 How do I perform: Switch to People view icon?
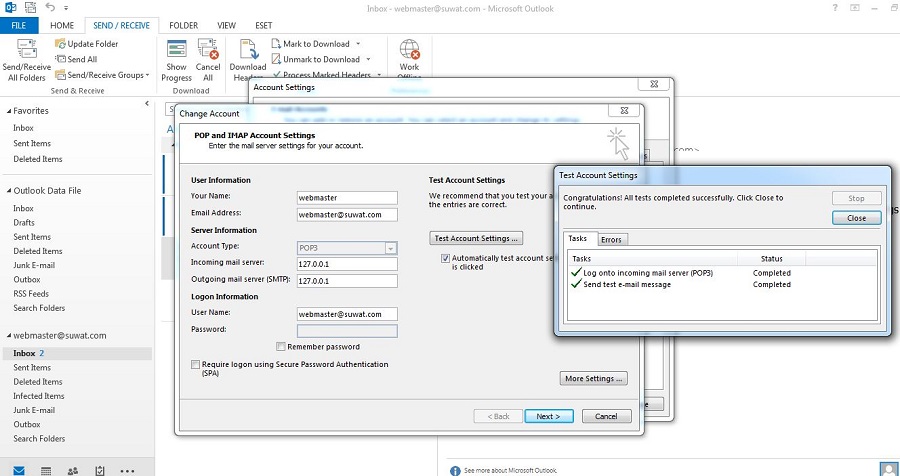click(x=72, y=471)
